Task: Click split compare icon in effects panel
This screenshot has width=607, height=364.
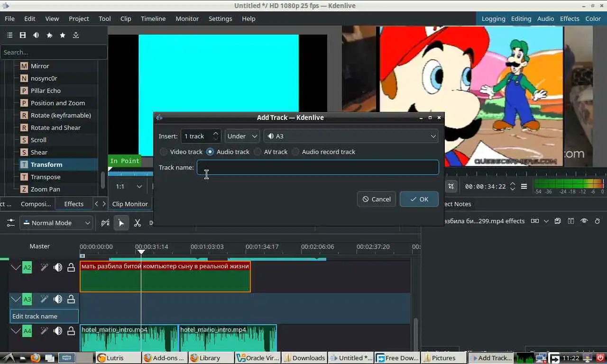Action: click(x=571, y=221)
